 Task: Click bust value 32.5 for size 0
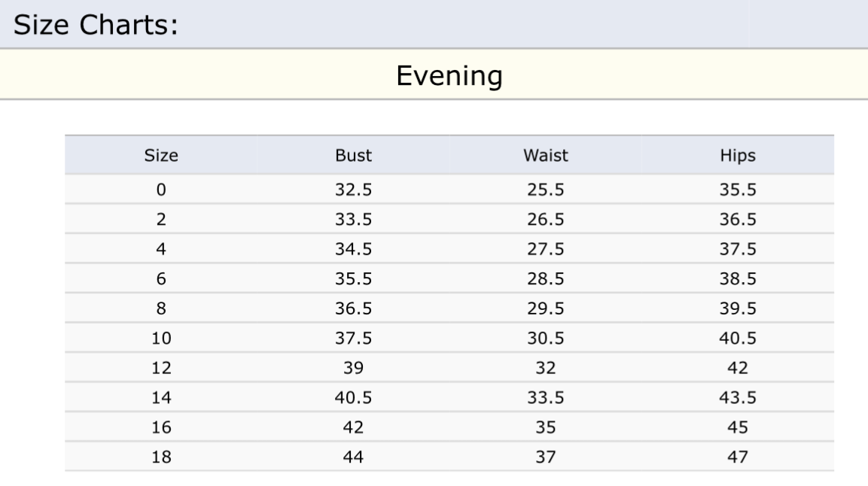[353, 190]
